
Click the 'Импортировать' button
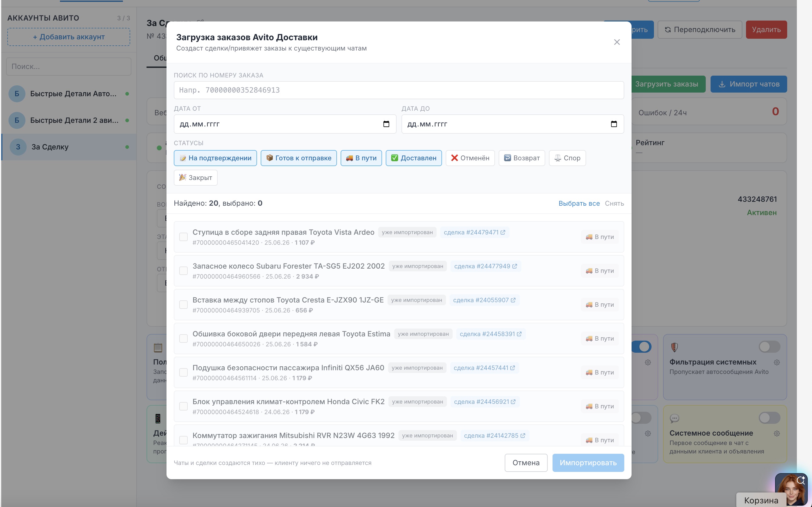[x=588, y=463]
